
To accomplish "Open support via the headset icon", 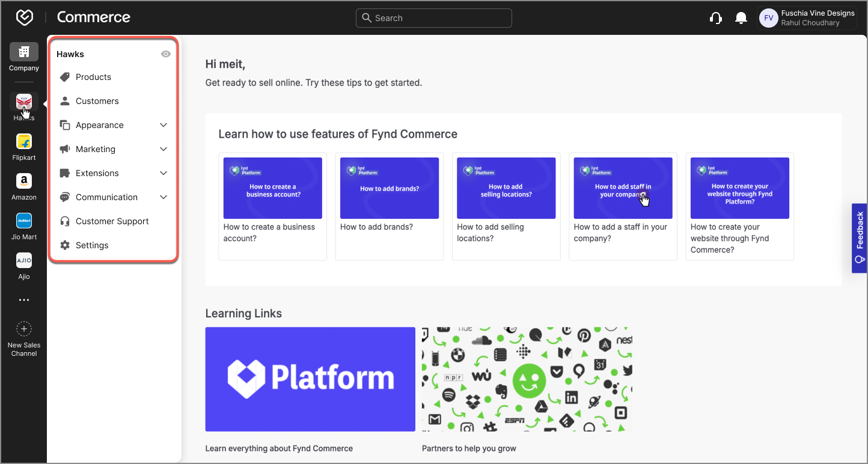I will tap(716, 17).
